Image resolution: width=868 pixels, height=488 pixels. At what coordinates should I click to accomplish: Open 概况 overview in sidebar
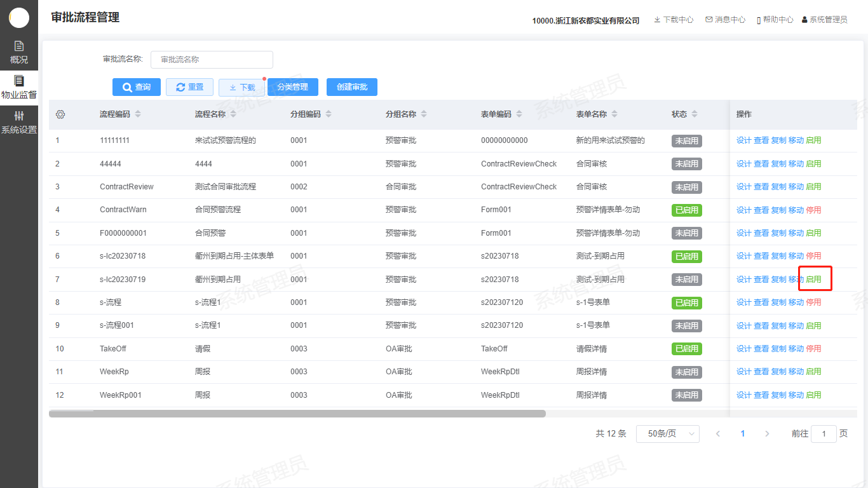pyautogui.click(x=19, y=53)
